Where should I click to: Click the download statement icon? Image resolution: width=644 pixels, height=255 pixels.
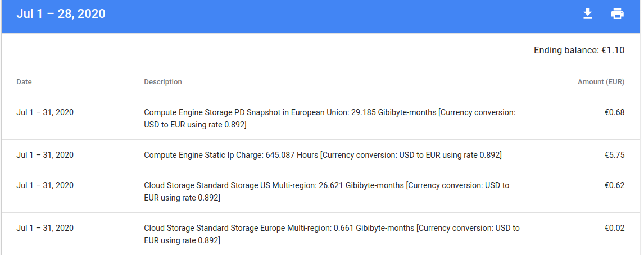(588, 14)
